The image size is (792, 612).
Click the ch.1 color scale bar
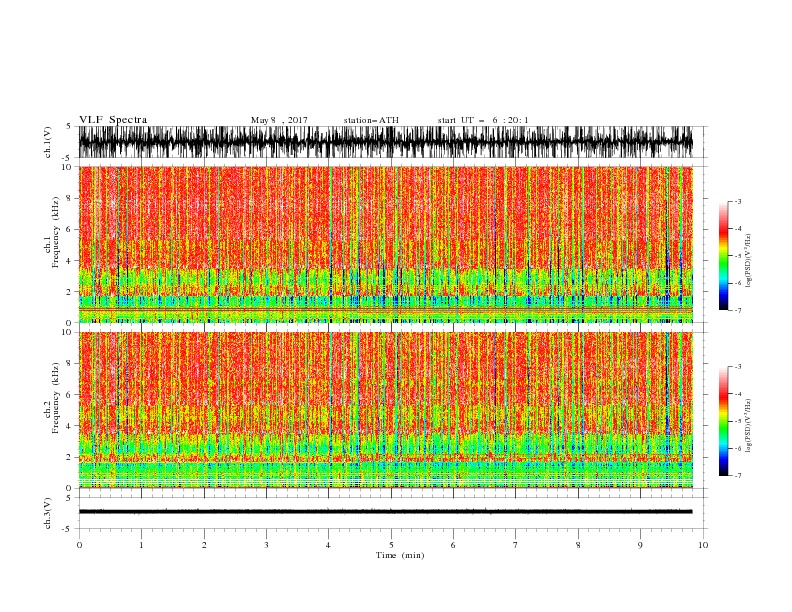click(723, 256)
